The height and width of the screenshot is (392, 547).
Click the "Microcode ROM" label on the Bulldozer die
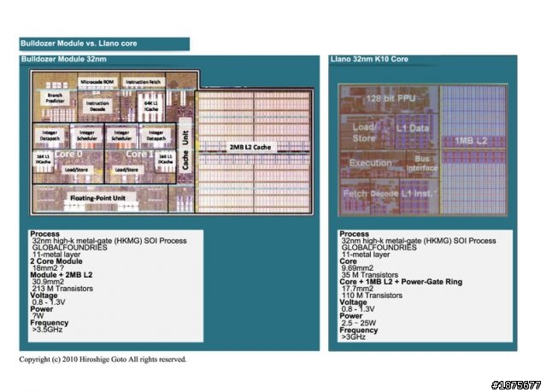click(x=97, y=82)
